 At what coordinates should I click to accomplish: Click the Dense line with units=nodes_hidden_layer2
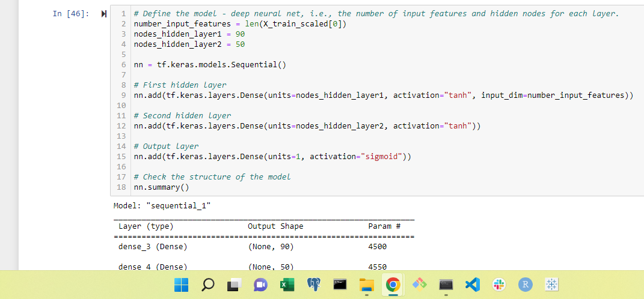pos(307,126)
